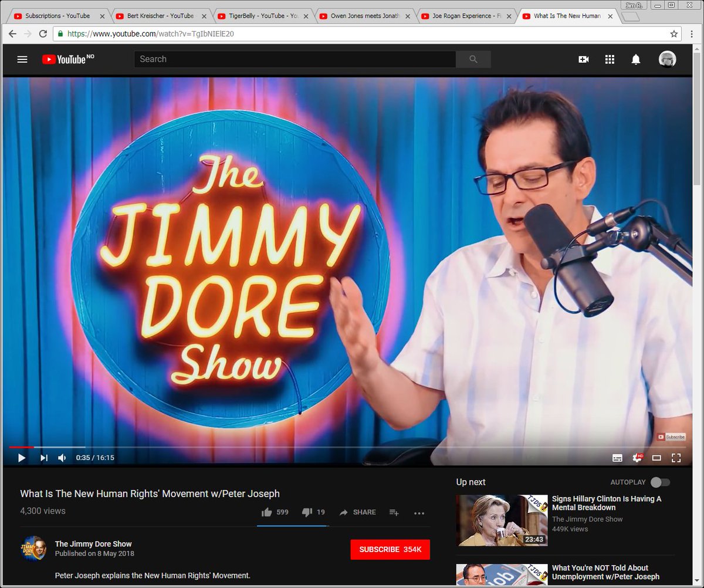Click the Jimmy Dore channel avatar
Viewport: 704px width, 588px height.
34,549
